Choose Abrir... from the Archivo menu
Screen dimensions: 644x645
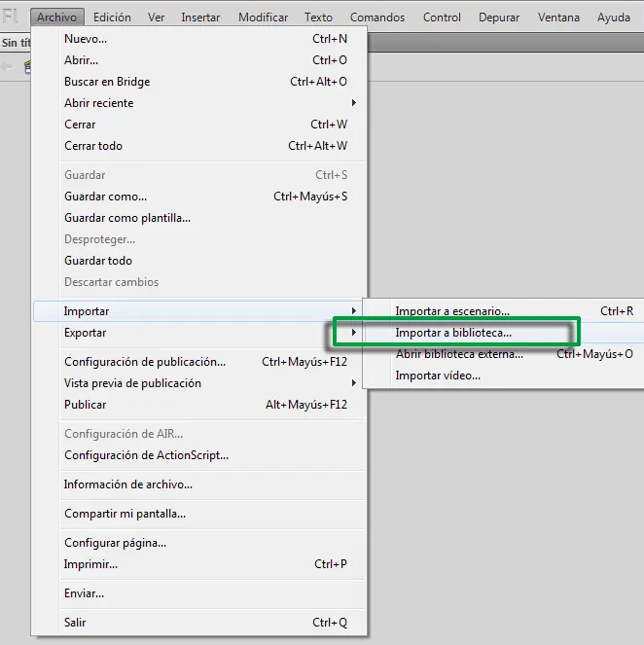(199, 60)
